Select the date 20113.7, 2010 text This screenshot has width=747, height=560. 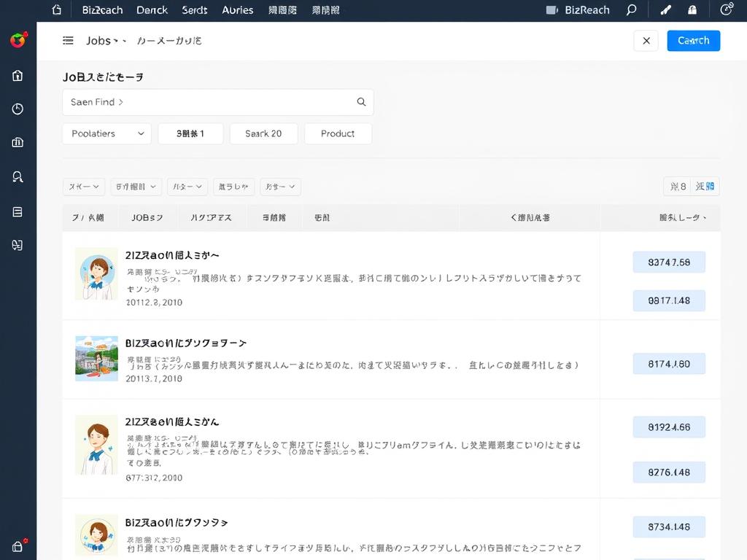154,378
